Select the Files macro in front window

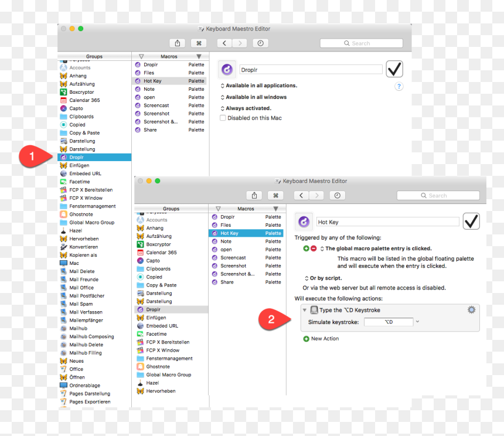[246, 225]
